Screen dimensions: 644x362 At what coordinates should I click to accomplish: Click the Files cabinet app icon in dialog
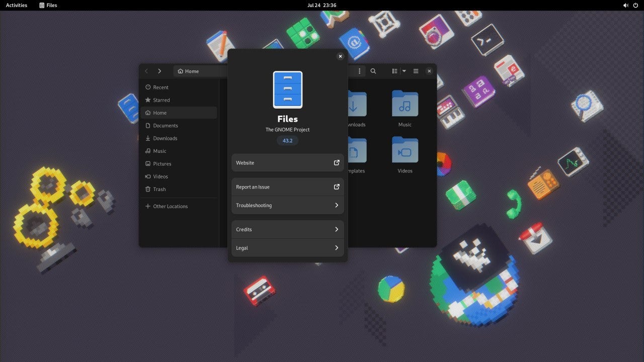coord(288,89)
